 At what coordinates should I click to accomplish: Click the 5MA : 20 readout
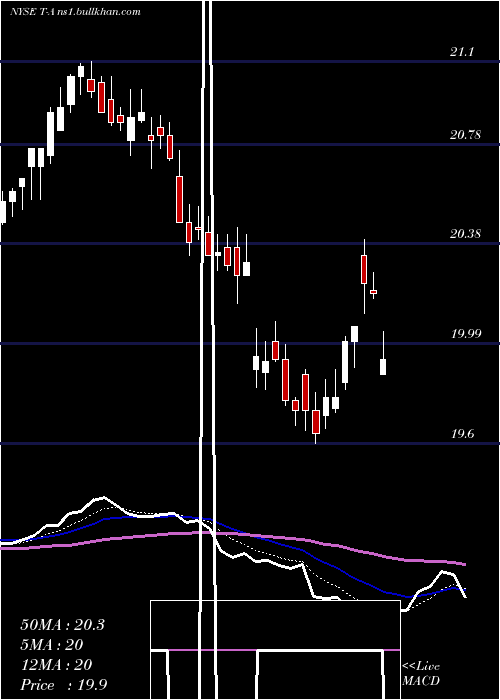[x=52, y=645]
